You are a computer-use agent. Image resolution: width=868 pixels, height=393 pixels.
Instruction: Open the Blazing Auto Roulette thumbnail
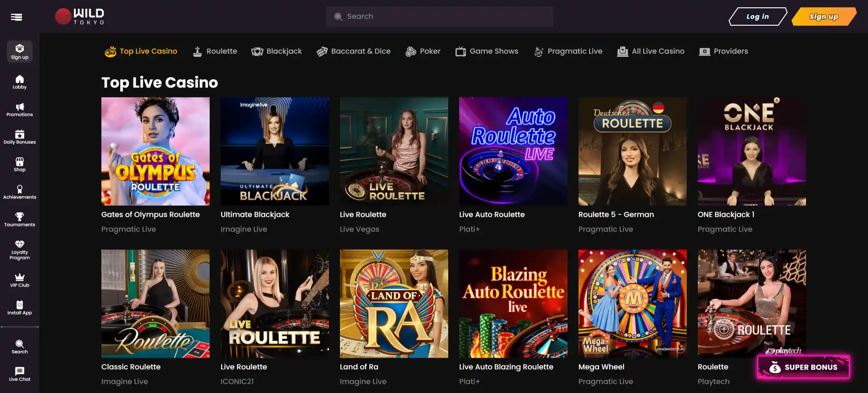coord(513,304)
